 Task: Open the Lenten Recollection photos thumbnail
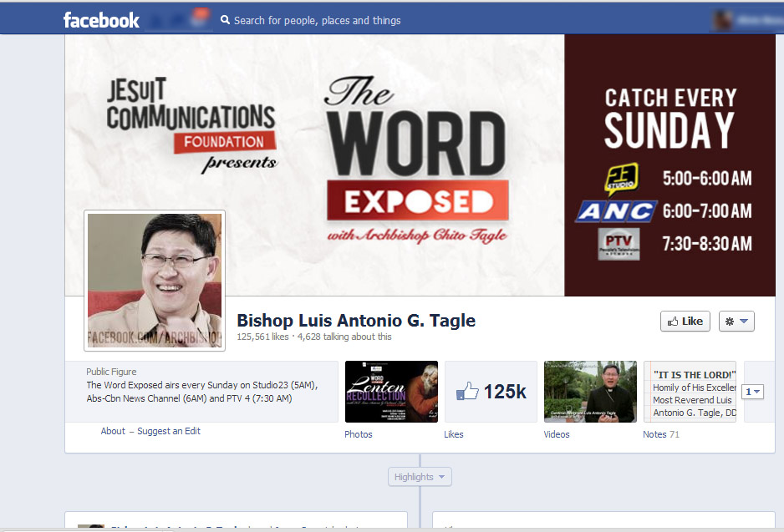pyautogui.click(x=391, y=392)
